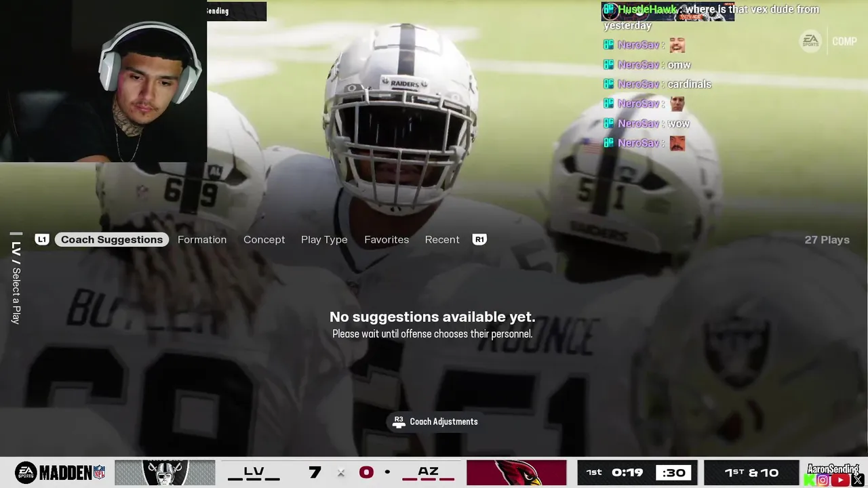Click the HustleHawk username in chat
The image size is (868, 488).
click(x=646, y=9)
